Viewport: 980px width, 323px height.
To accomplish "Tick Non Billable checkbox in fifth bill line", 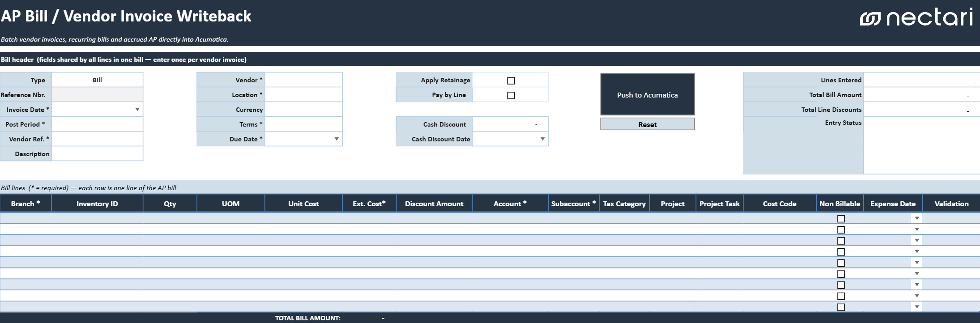I will 841,263.
